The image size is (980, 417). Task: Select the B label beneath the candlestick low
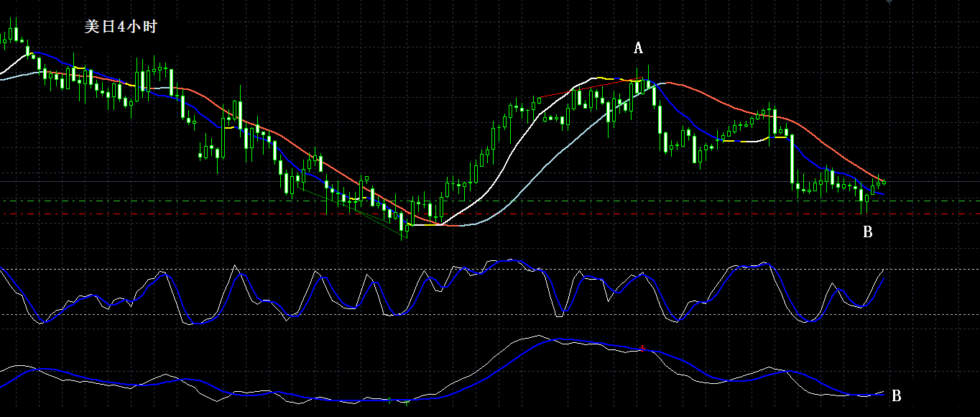click(867, 232)
